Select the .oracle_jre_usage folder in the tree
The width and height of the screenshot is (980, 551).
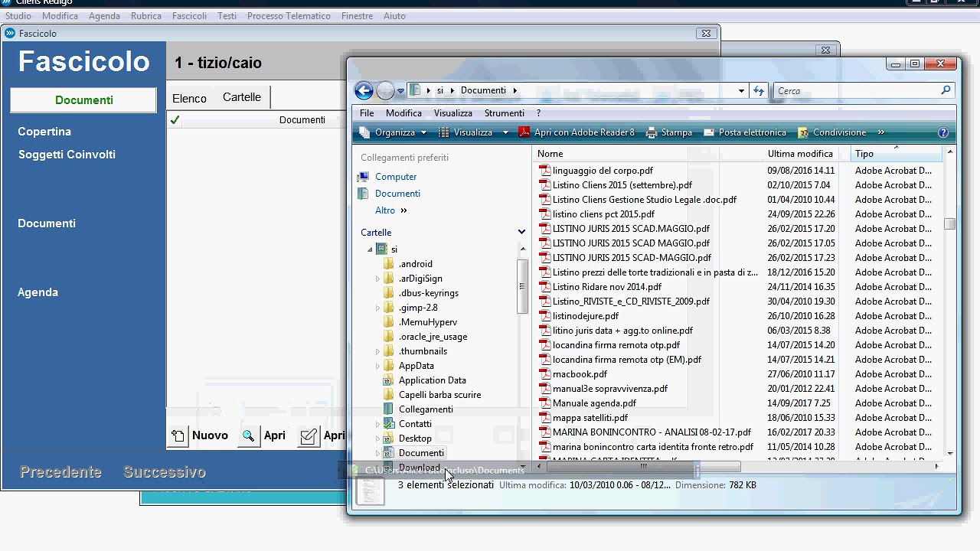[x=433, y=337]
